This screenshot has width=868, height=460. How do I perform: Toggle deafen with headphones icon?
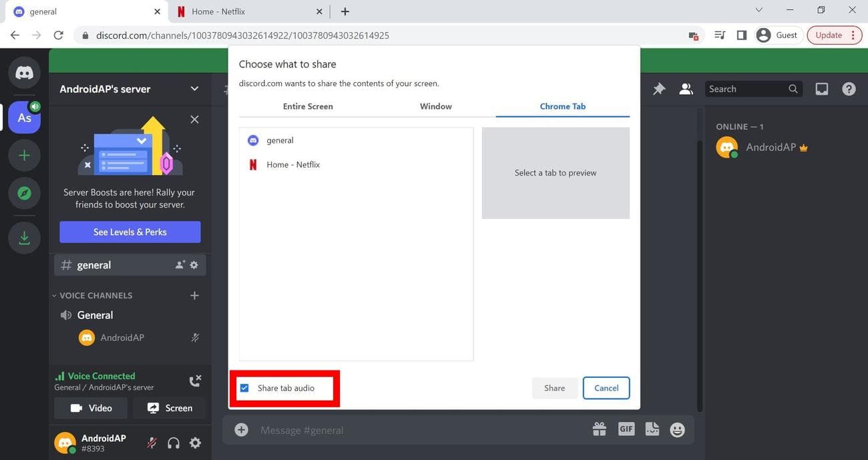[174, 443]
